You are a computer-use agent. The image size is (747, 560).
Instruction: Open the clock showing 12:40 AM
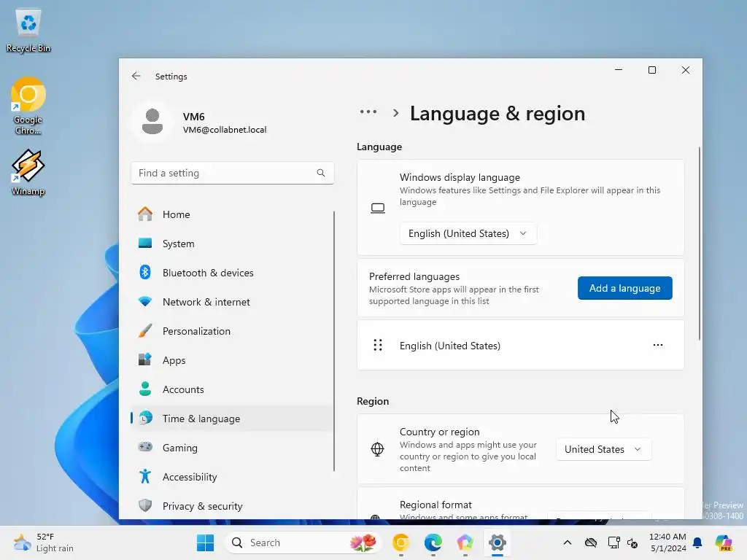667,542
